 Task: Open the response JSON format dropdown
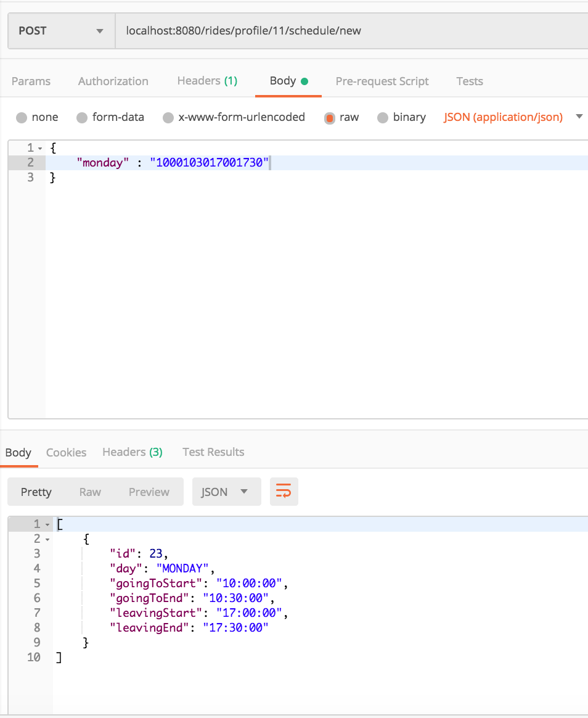pyautogui.click(x=226, y=492)
